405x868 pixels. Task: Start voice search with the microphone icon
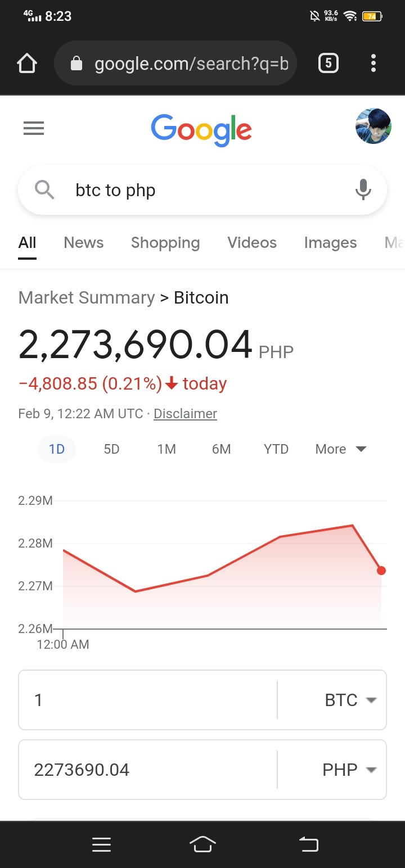tap(363, 190)
